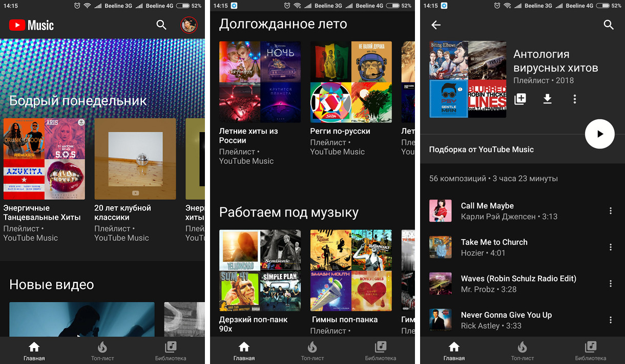
Task: Tap the battery indicator on the left screen
Action: click(x=182, y=6)
